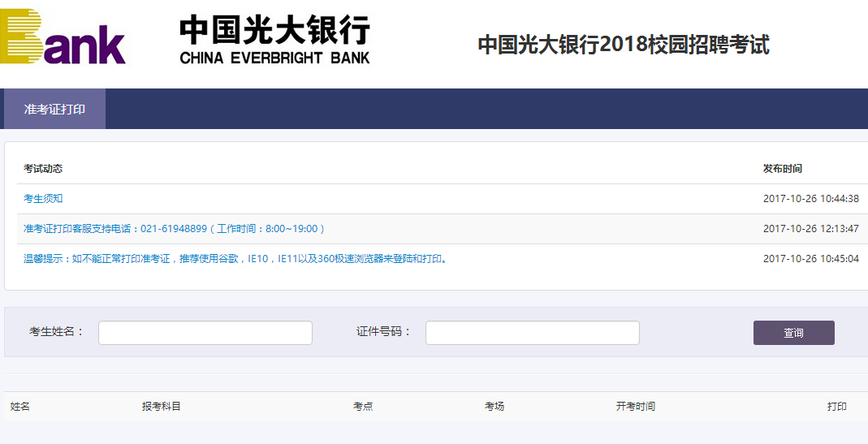Click the 考生姓名： field label

[x=57, y=332]
